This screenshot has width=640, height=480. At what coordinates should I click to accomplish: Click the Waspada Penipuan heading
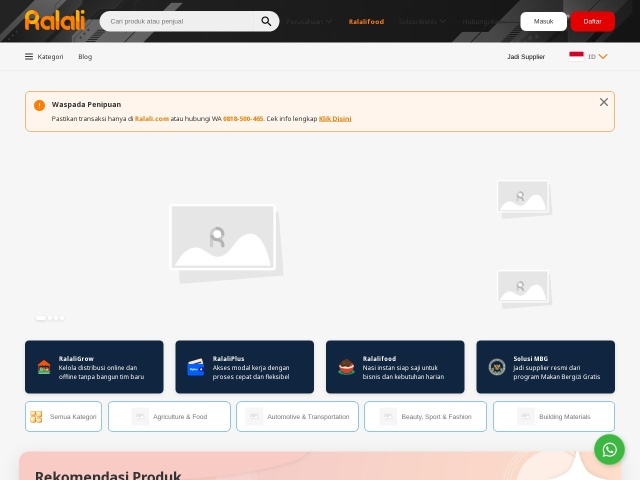(x=86, y=104)
